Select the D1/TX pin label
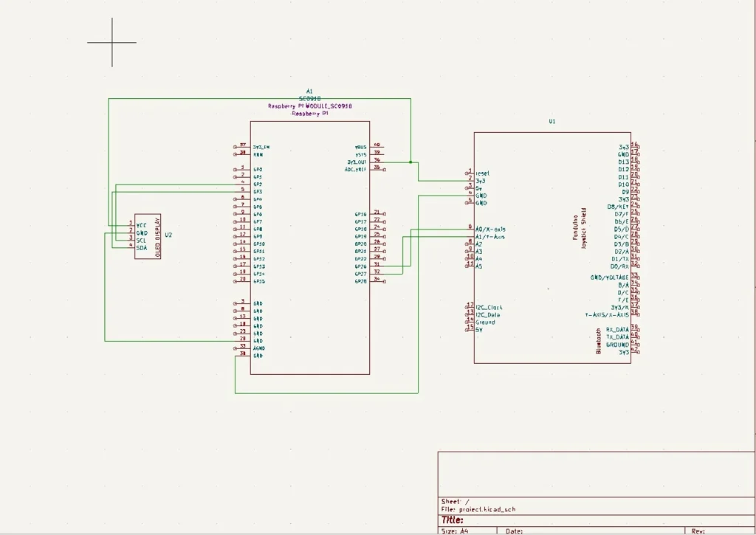The height and width of the screenshot is (535, 756). 620,259
